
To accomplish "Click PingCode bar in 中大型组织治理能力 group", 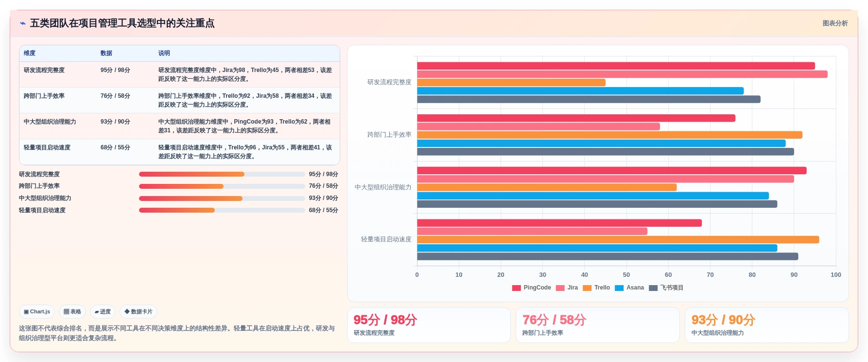I will (x=612, y=171).
